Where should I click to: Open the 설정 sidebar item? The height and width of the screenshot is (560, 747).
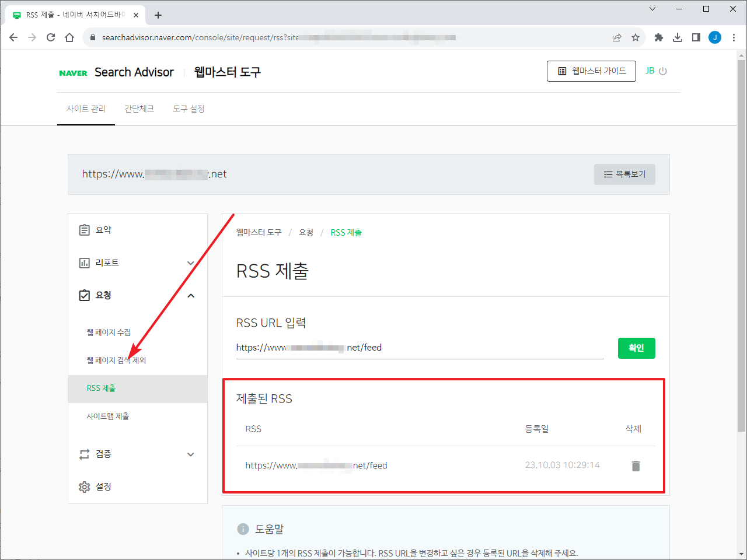point(138,487)
